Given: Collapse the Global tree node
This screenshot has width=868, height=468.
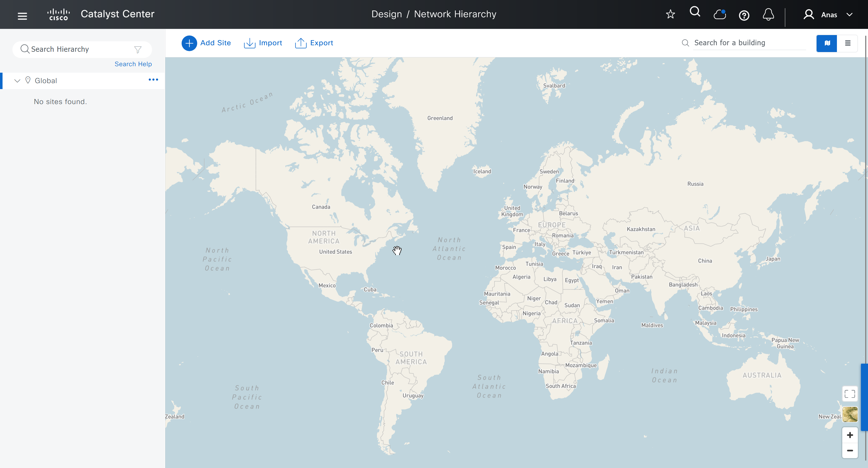Looking at the screenshot, I should [17, 81].
